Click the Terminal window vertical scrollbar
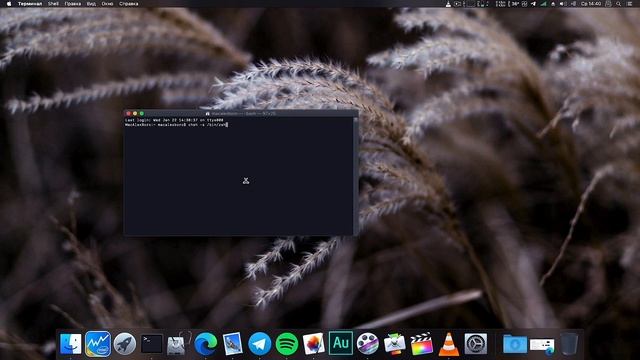The width and height of the screenshot is (640, 360). point(356,176)
